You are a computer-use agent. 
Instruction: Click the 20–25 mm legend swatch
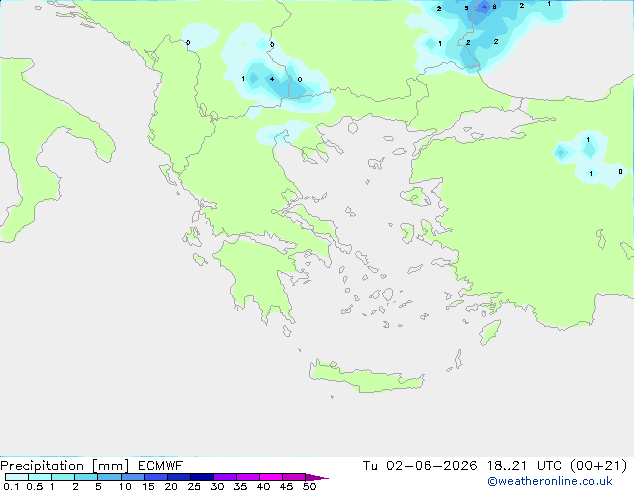178,477
